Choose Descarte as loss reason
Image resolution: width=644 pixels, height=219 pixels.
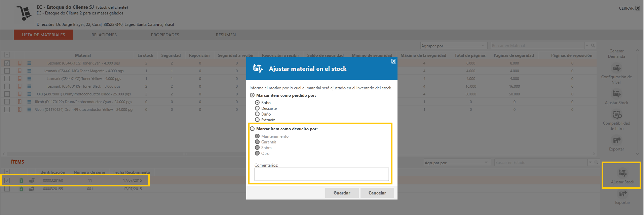(x=257, y=108)
